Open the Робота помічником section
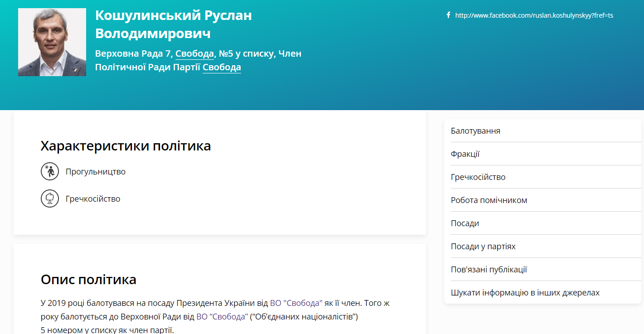 542,200
